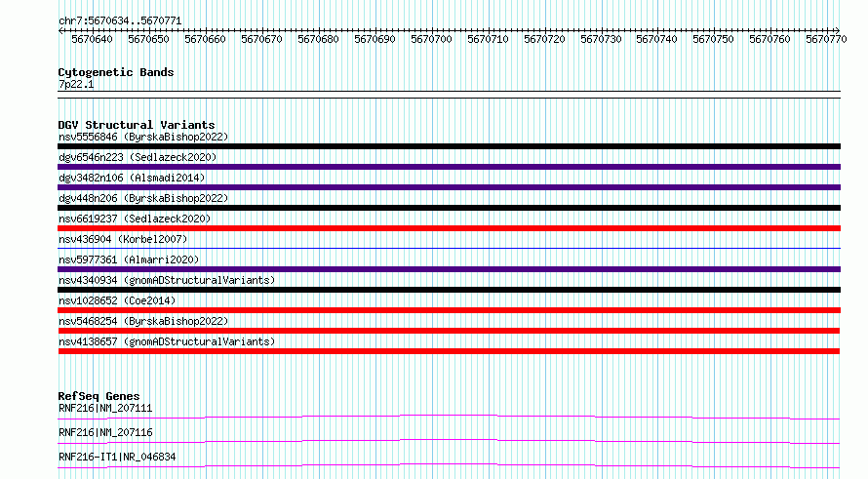Viewport: 868px width, 479px height.
Task: Click ruler position 5670640
Action: (x=92, y=39)
